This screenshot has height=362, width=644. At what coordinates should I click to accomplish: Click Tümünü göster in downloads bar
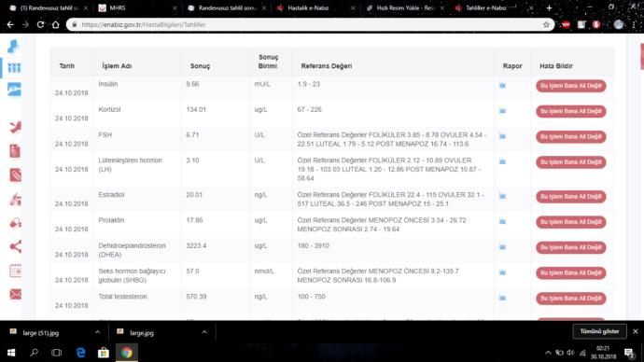click(x=599, y=331)
